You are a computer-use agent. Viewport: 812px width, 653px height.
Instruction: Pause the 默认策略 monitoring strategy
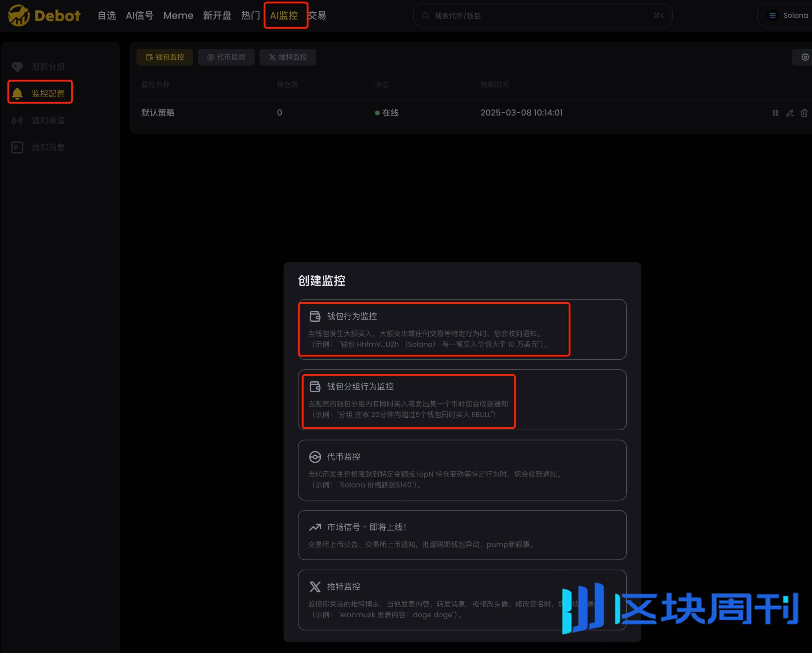tap(775, 113)
